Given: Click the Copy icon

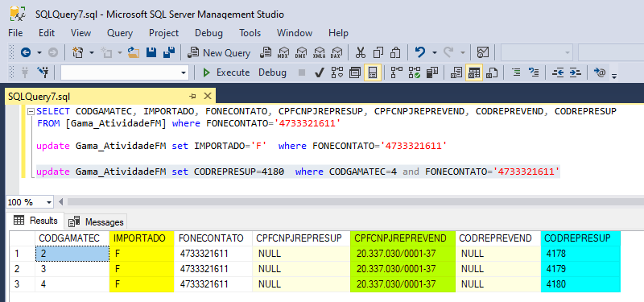Looking at the screenshot, I should click(x=378, y=52).
